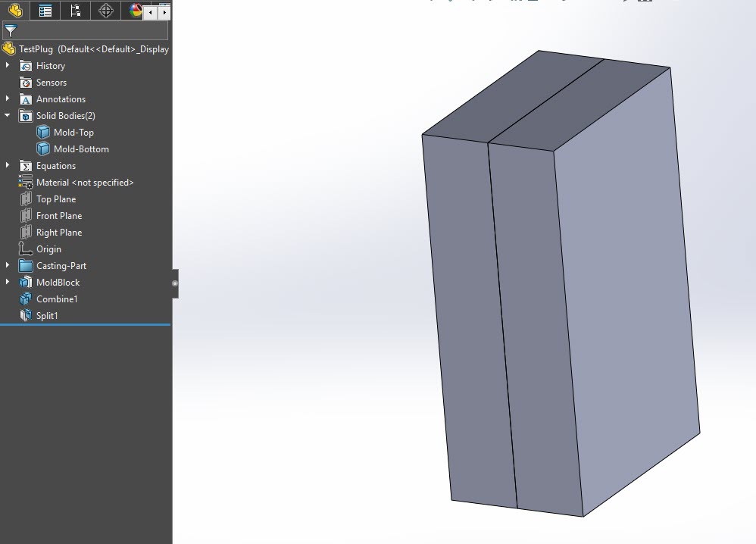Select the Annotations icon
The width and height of the screenshot is (756, 544).
26,99
